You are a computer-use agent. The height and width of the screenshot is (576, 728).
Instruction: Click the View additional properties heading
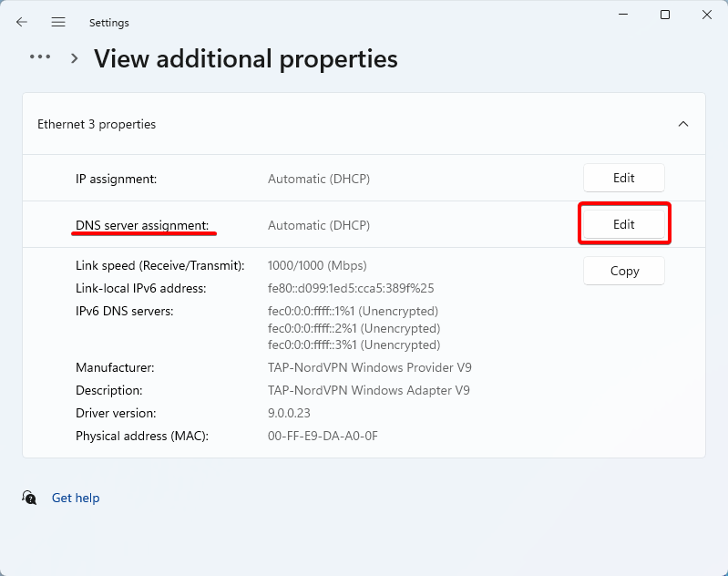pyautogui.click(x=246, y=58)
